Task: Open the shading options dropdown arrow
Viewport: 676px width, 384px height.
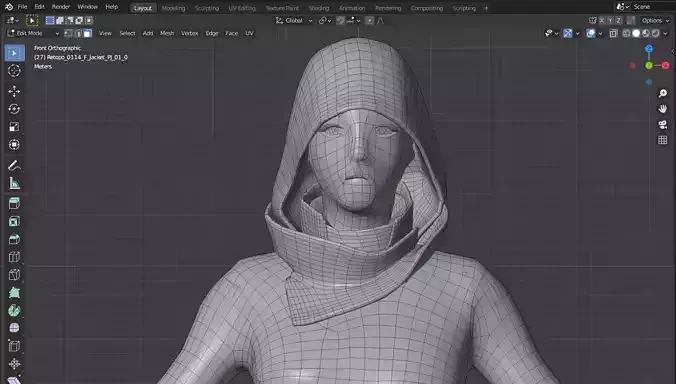Action: pos(665,33)
